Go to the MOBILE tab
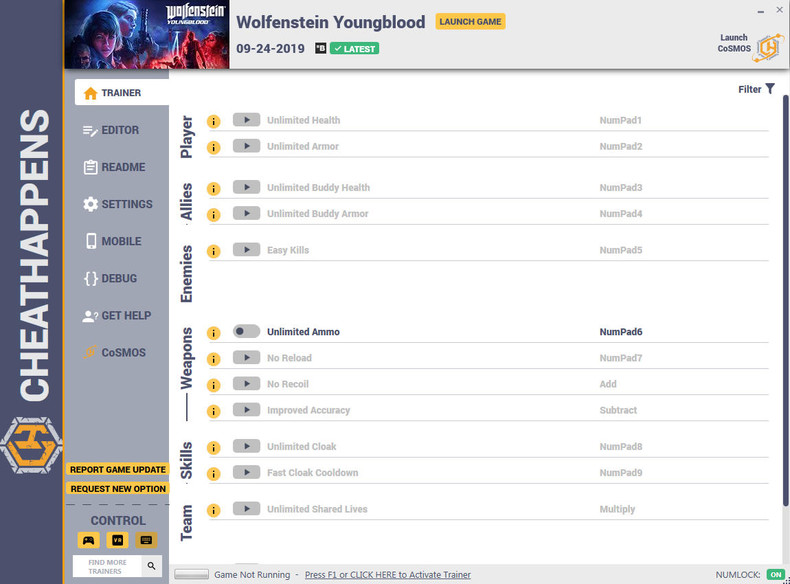 [113, 241]
